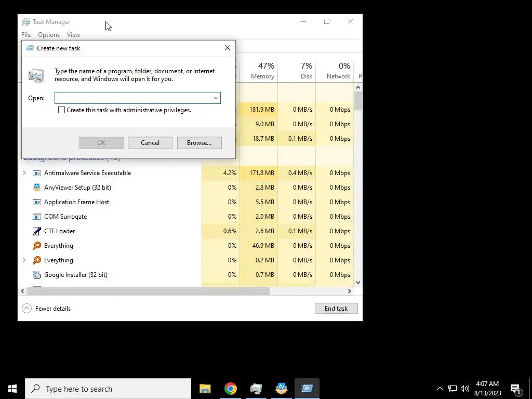Open AnyViewer taskbar icon
This screenshot has width=532, height=399.
click(281, 389)
